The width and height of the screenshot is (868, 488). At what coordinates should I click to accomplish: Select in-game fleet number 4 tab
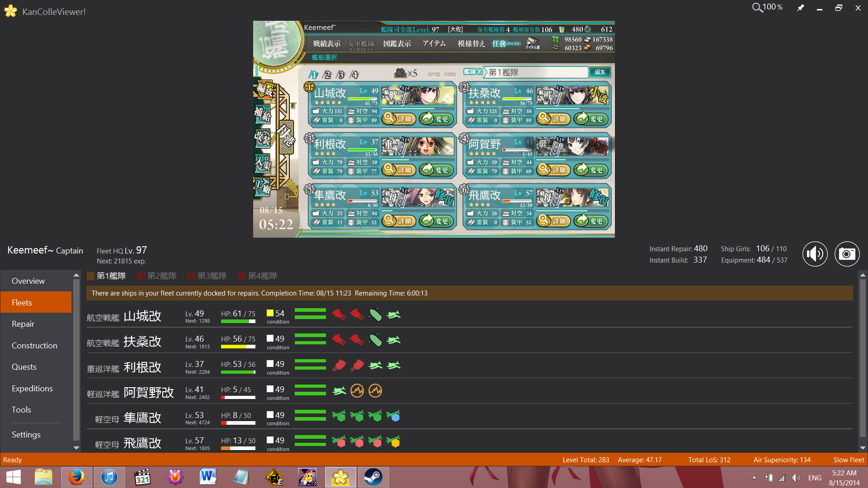[x=355, y=75]
